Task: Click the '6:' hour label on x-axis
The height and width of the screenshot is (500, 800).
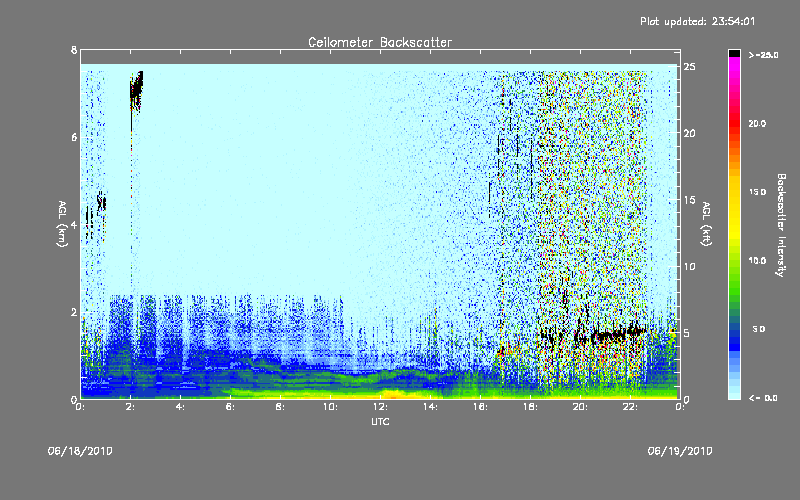Action: 230,407
